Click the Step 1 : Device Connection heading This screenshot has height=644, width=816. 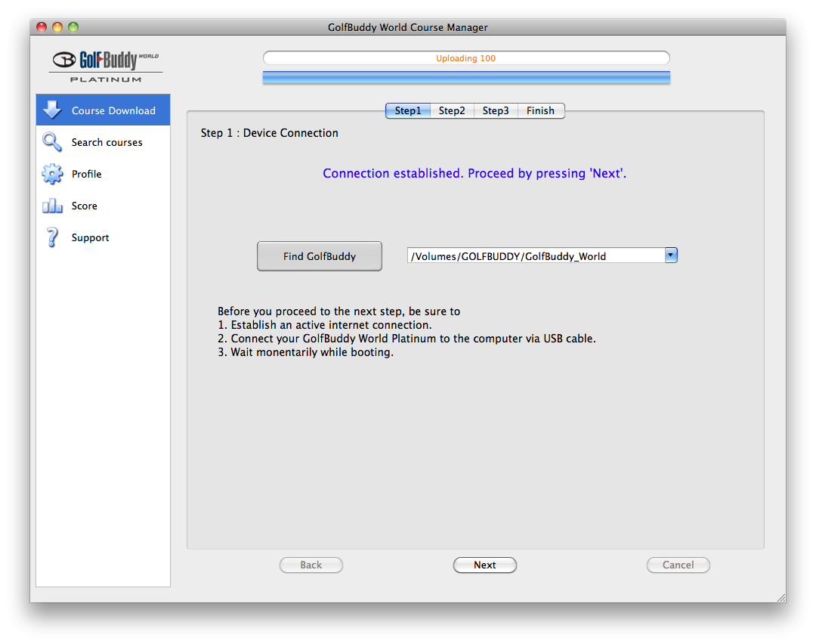pos(270,133)
